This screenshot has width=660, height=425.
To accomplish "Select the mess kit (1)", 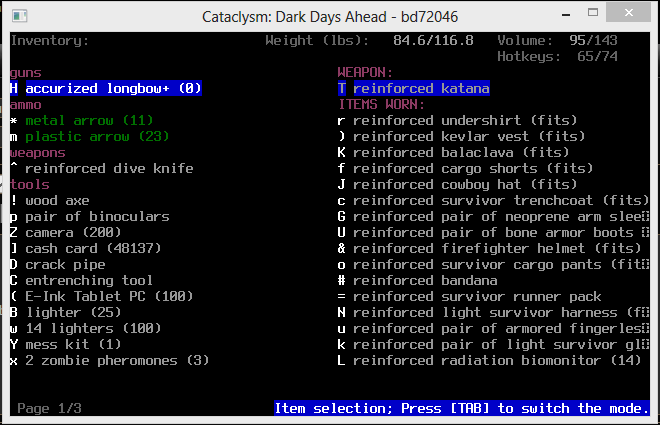I will tap(66, 345).
